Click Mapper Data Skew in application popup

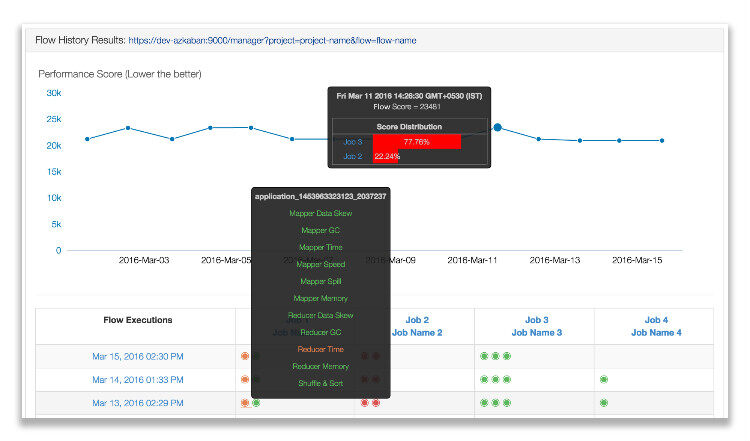(x=320, y=213)
